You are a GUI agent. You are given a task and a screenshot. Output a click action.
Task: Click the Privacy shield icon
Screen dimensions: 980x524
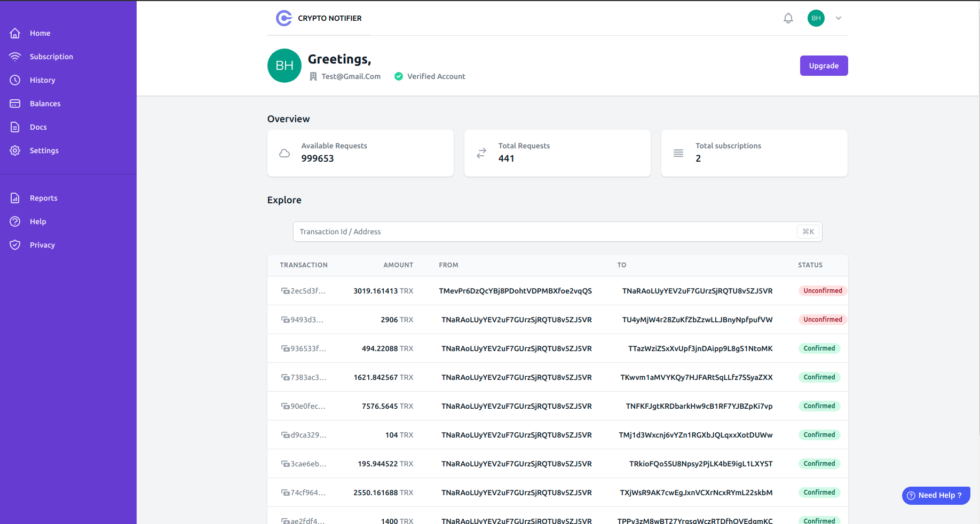tap(15, 245)
